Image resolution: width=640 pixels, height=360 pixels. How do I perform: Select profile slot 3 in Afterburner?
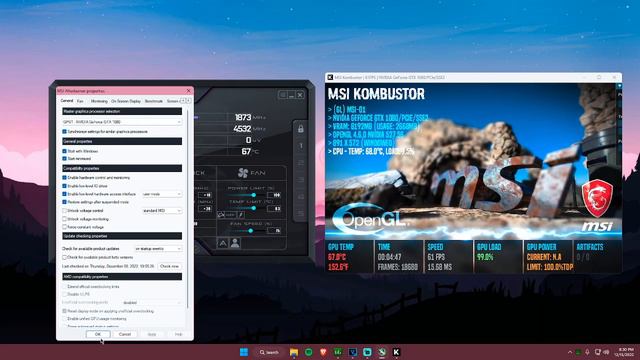301,180
